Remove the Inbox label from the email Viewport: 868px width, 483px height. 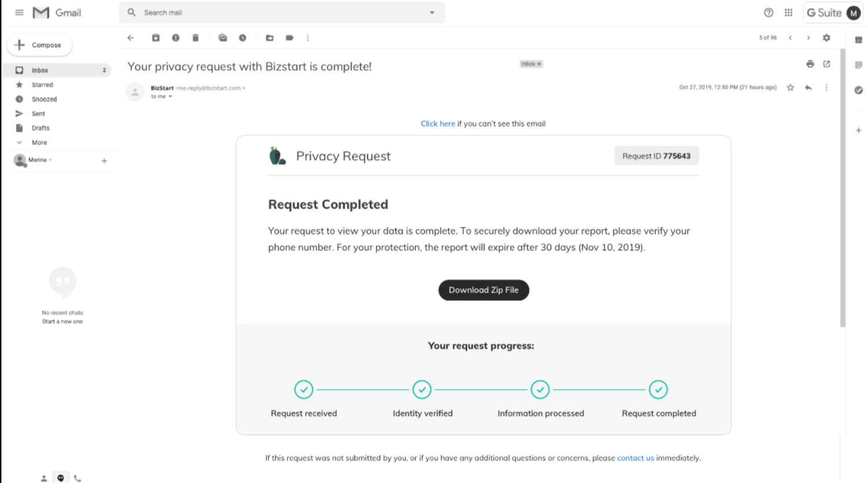click(539, 64)
